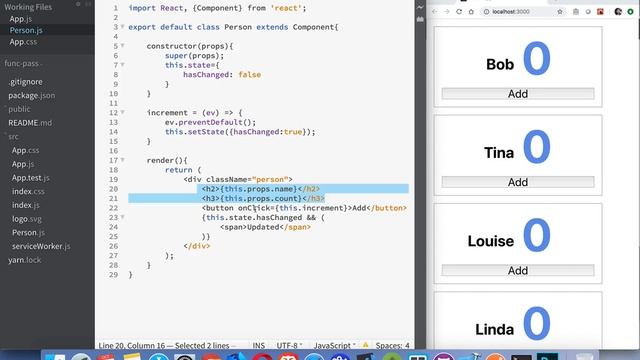Expand the public folder

tap(19, 109)
